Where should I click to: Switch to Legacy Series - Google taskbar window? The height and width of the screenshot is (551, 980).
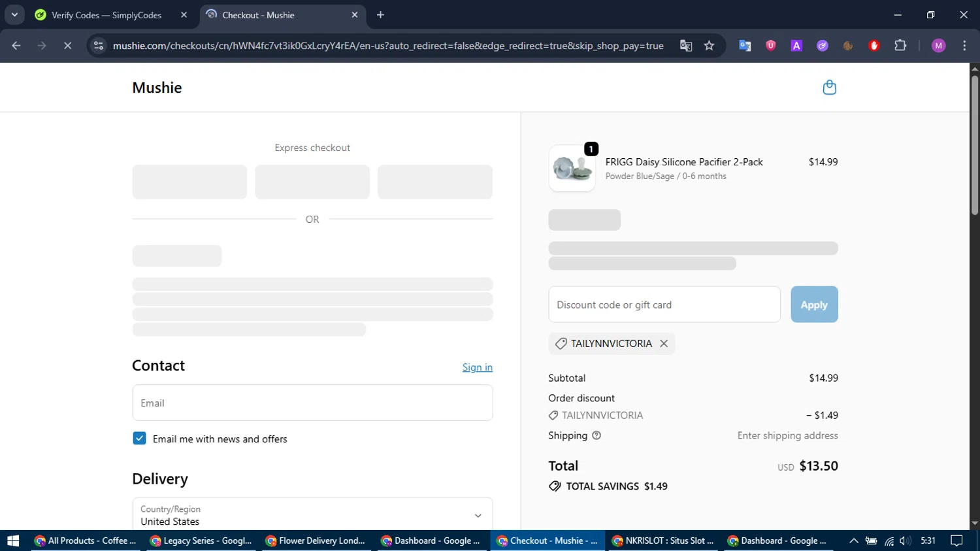(202, 541)
